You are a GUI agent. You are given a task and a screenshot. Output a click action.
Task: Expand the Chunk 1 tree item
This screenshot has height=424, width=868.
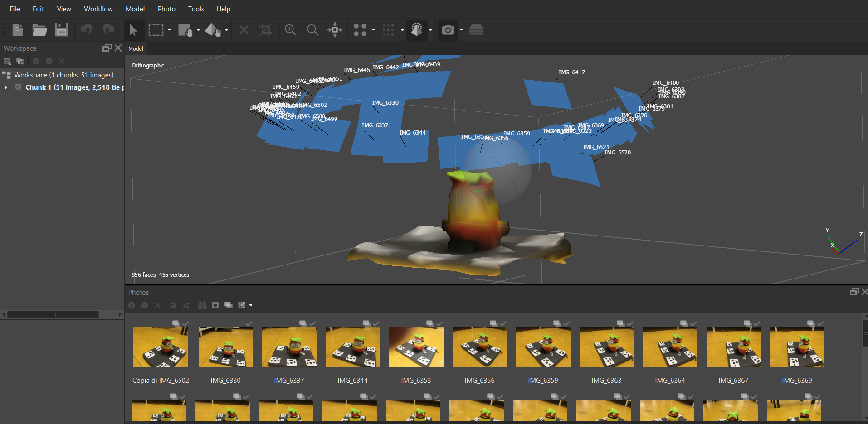5,87
